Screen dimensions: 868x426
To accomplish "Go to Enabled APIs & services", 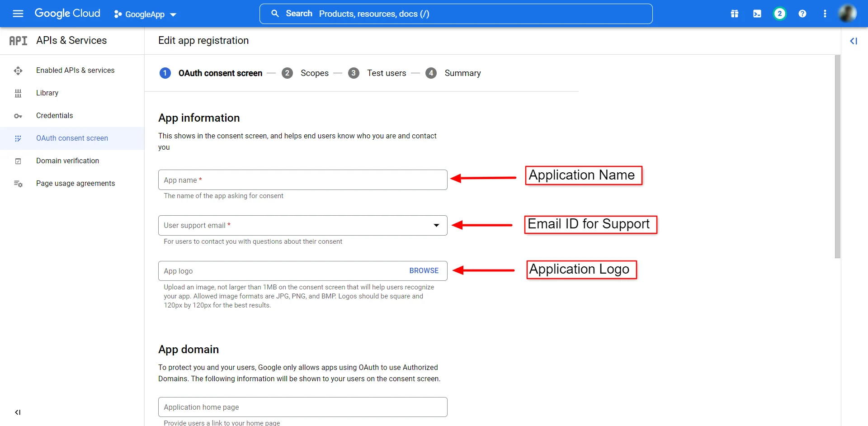I will click(x=75, y=70).
